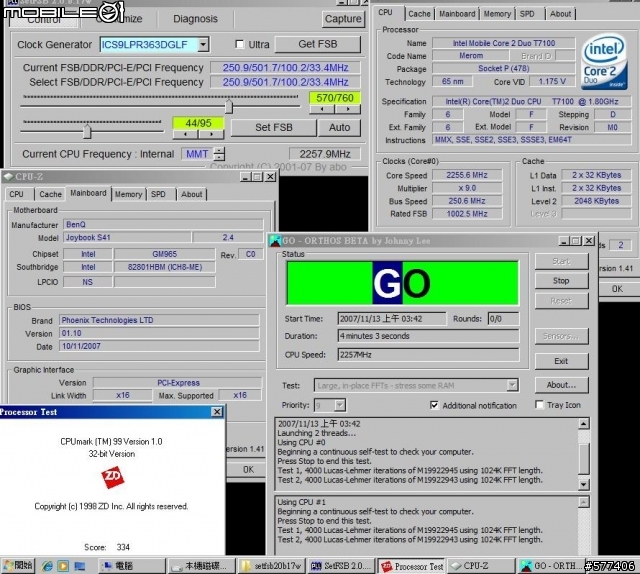Click the ORTHOS CPU Speed field
Image resolution: width=640 pixels, height=574 pixels.
tap(428, 355)
